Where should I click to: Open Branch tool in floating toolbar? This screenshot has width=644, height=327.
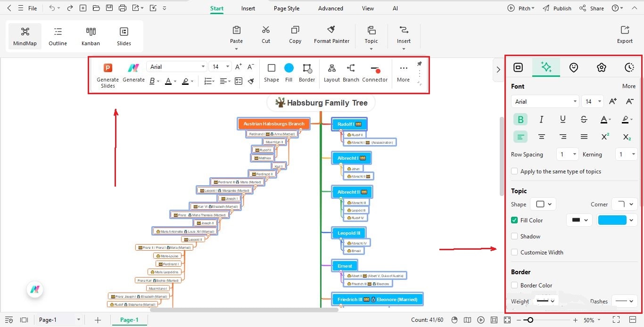pos(351,73)
